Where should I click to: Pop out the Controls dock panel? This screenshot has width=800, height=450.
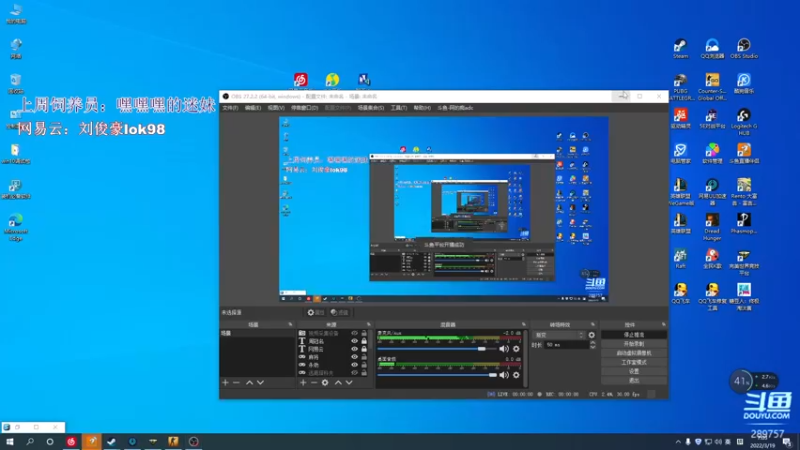coord(663,324)
